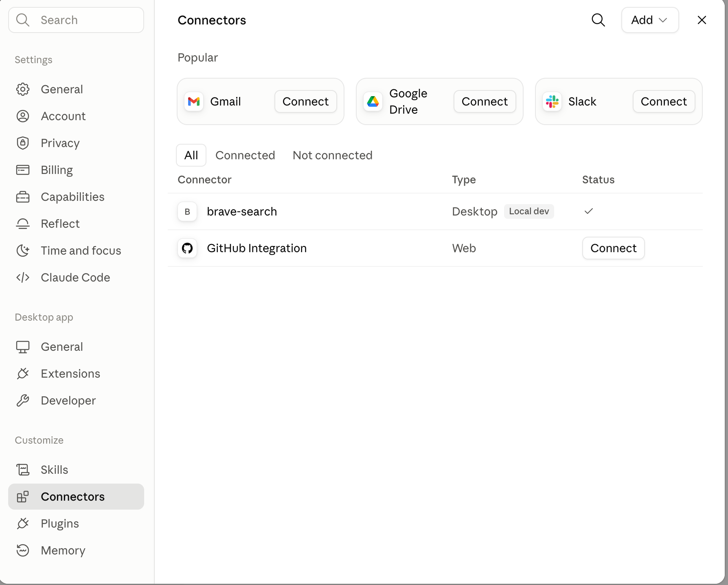Switch to the Connected filter tab
The width and height of the screenshot is (728, 585).
[245, 155]
